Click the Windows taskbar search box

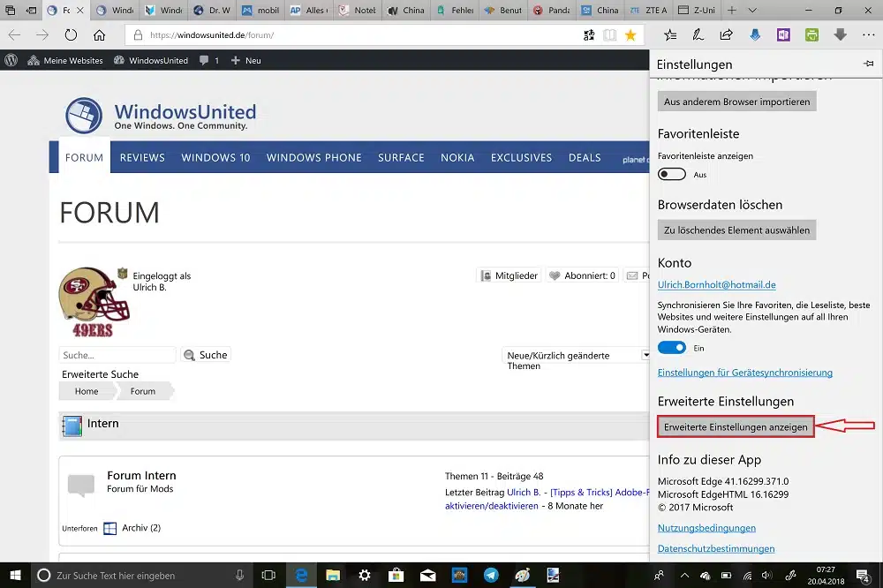tap(141, 575)
